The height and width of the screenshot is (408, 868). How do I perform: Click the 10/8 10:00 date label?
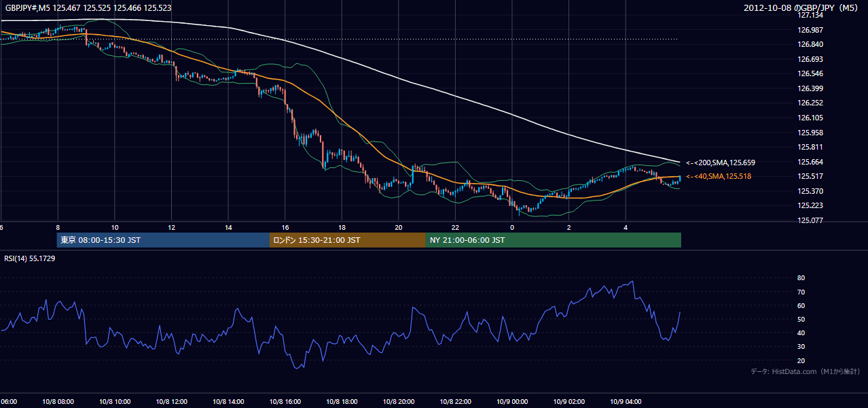click(114, 401)
